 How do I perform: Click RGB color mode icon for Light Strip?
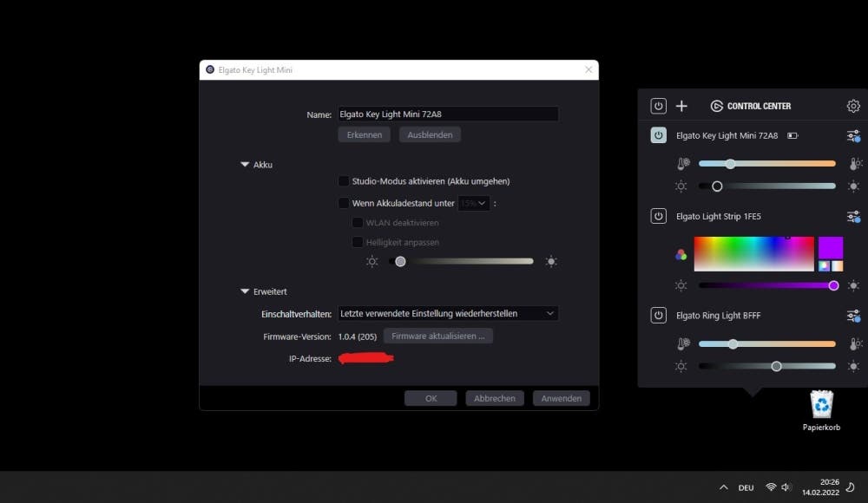point(681,255)
